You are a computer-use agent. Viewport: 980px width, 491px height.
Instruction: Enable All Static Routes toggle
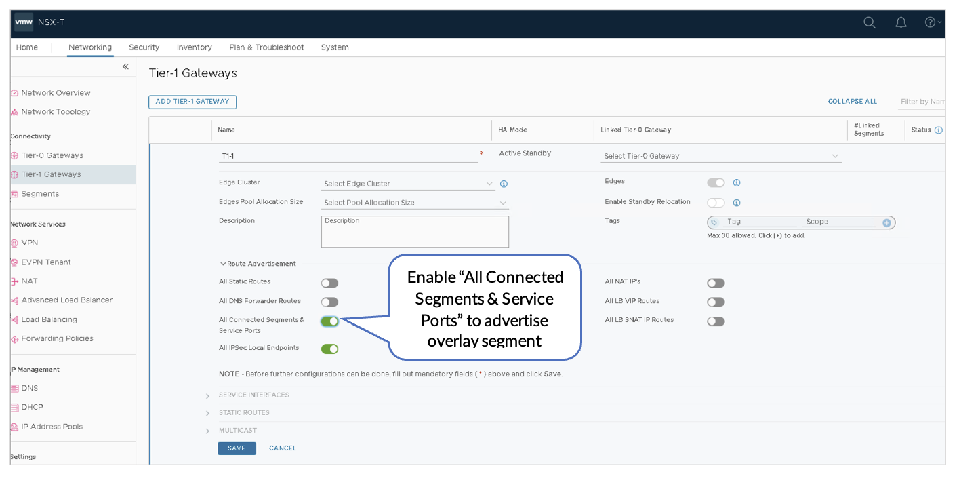[329, 283]
